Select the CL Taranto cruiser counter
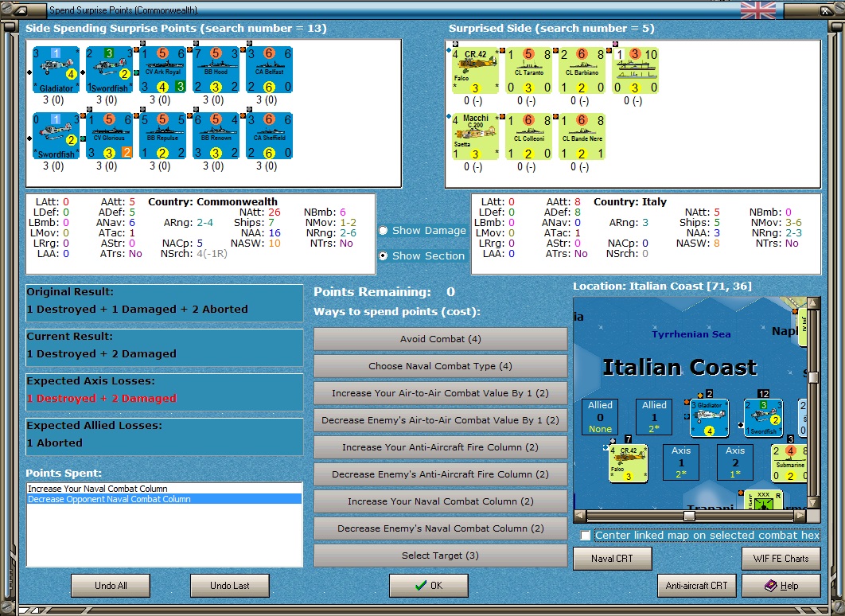The image size is (845, 616). [528, 70]
